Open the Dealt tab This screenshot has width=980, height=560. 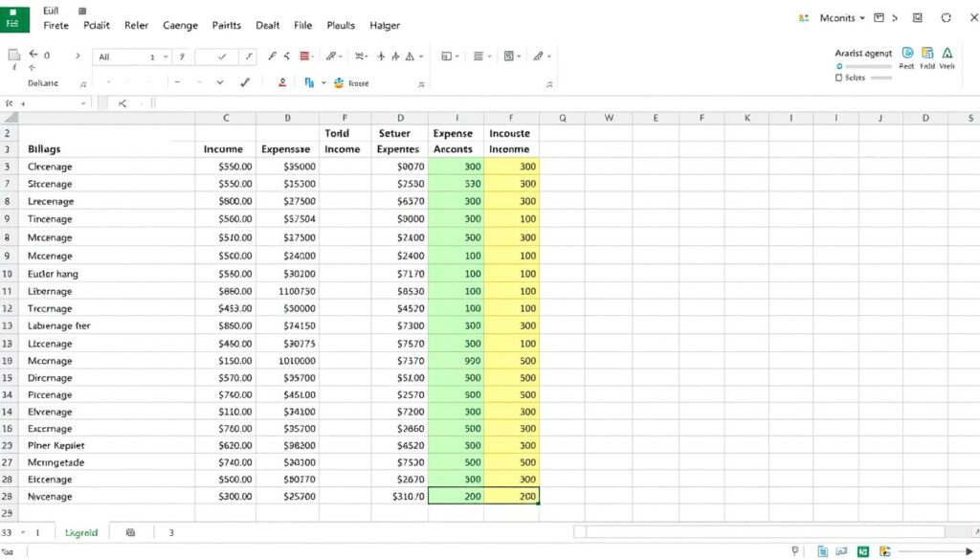[268, 26]
